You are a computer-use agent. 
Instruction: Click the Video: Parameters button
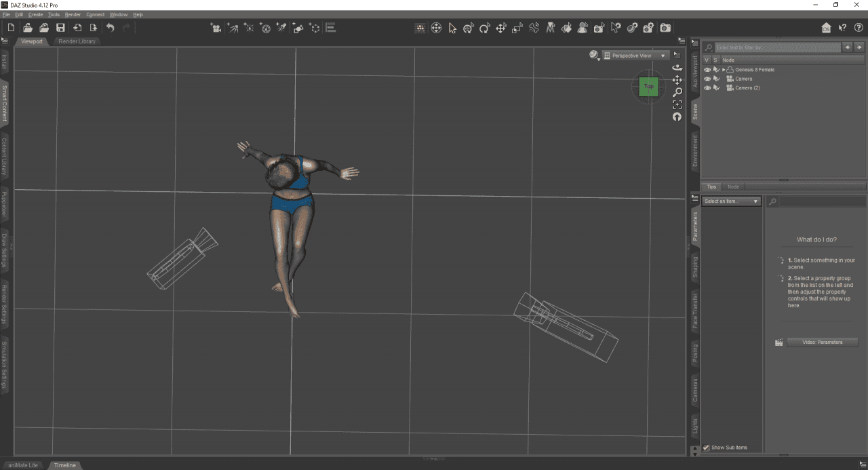[822, 342]
